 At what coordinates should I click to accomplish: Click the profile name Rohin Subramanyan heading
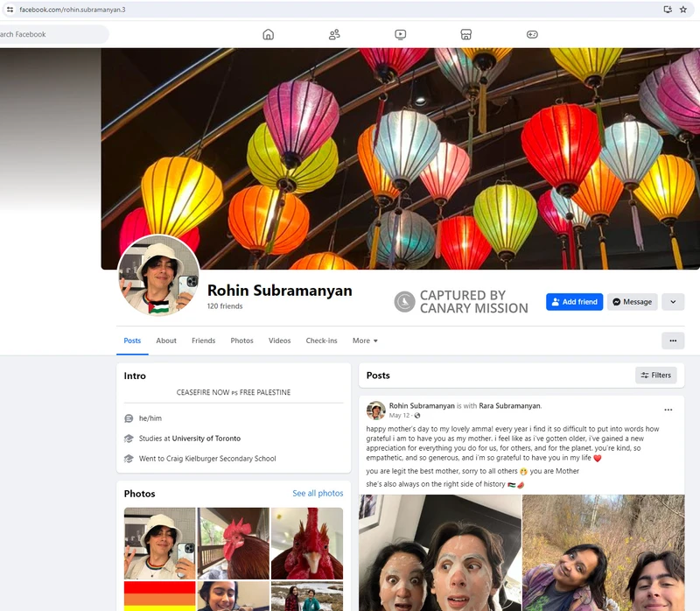coord(279,291)
